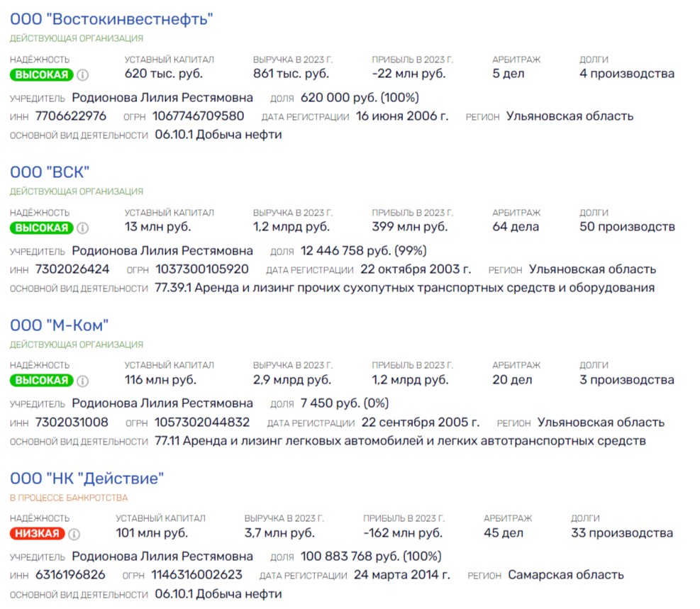Screen dimensions: 700x609
Task: Click the 64 дела arbitration value
Action: pyautogui.click(x=516, y=227)
